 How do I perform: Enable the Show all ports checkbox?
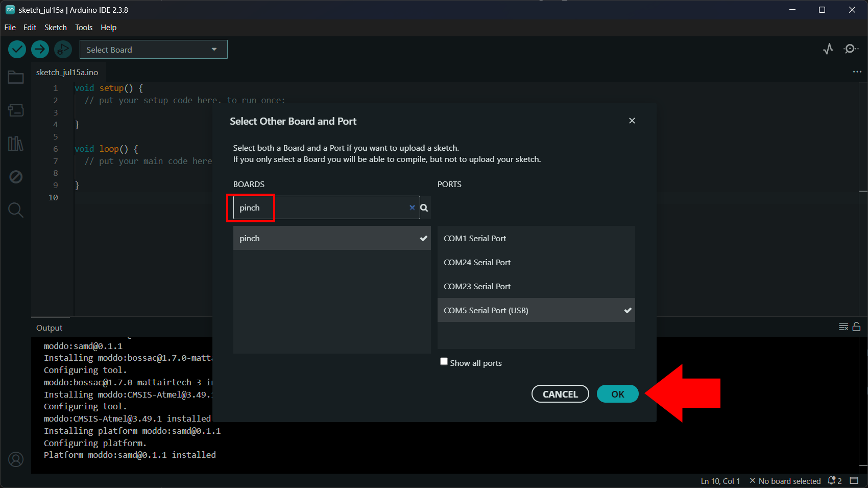pyautogui.click(x=444, y=362)
